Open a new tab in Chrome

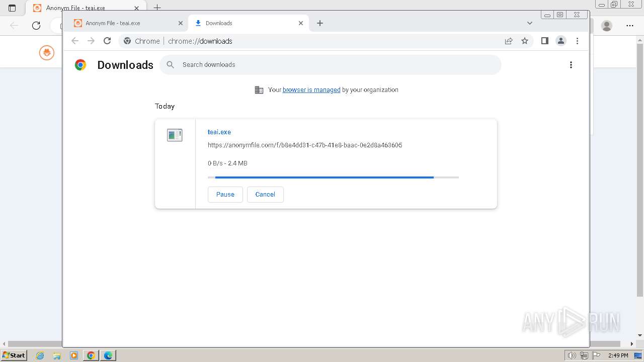320,23
